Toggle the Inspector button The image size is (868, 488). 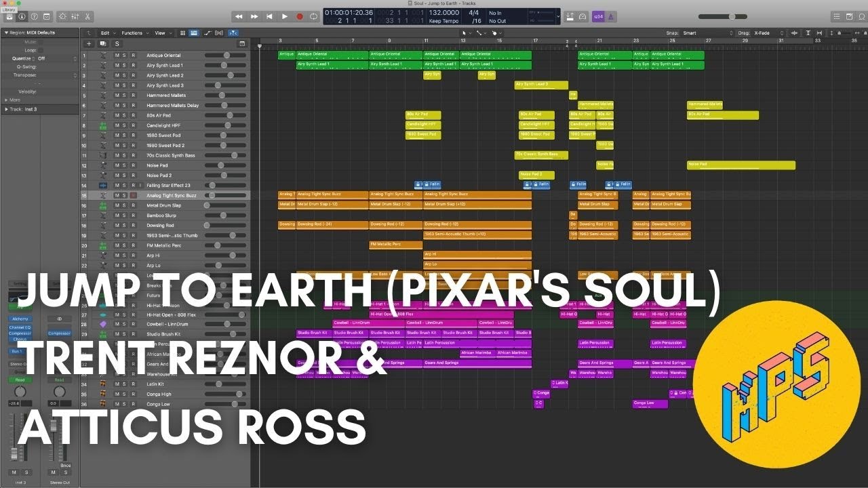tap(22, 16)
